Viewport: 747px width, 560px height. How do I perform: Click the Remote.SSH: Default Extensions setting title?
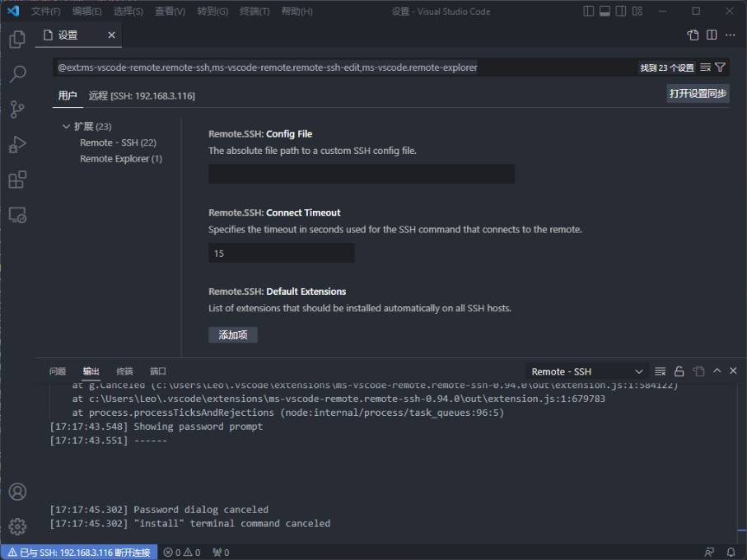click(278, 292)
